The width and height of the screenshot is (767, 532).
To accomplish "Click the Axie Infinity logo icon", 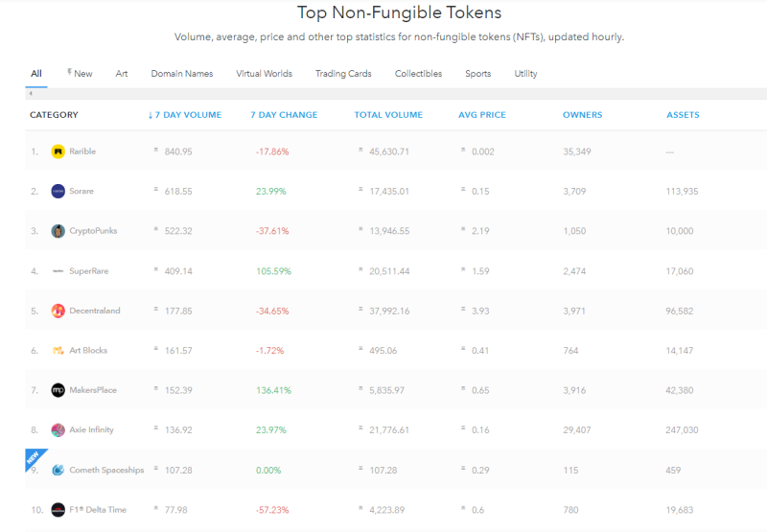I will coord(58,429).
